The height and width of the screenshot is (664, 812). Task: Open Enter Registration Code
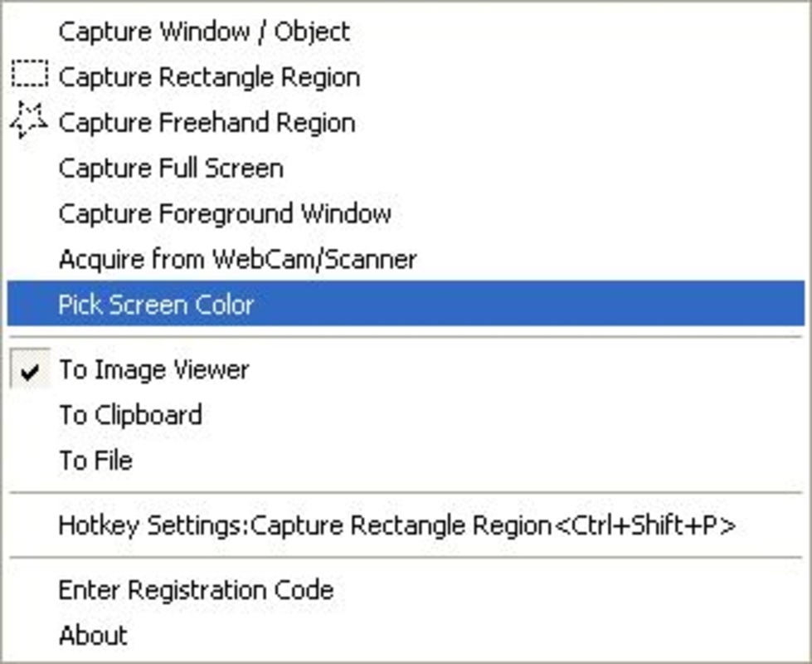tap(196, 590)
